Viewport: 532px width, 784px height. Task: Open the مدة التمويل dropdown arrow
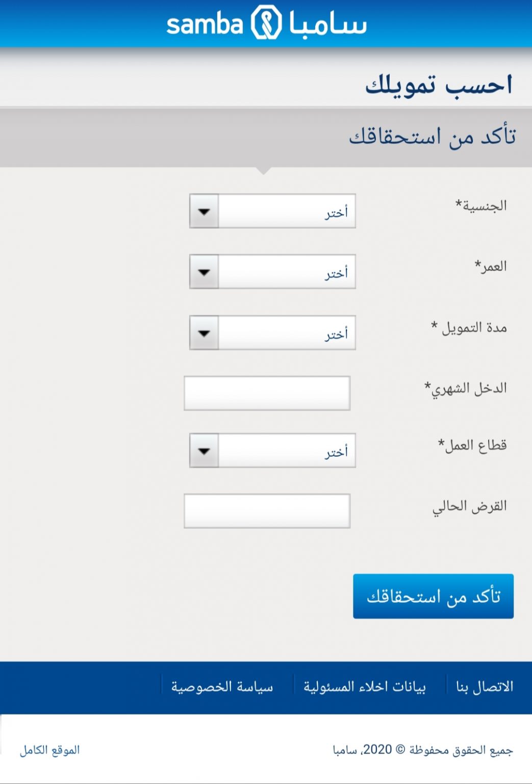(204, 333)
